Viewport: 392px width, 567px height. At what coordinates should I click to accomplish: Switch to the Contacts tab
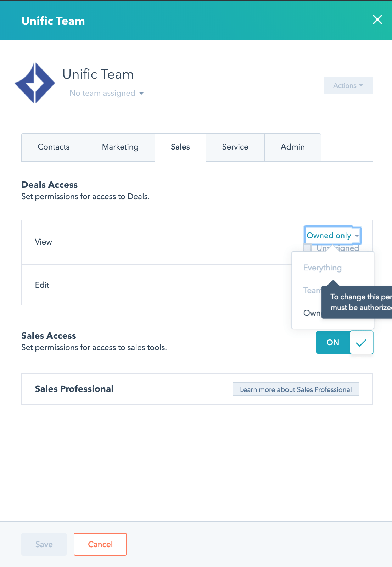54,147
